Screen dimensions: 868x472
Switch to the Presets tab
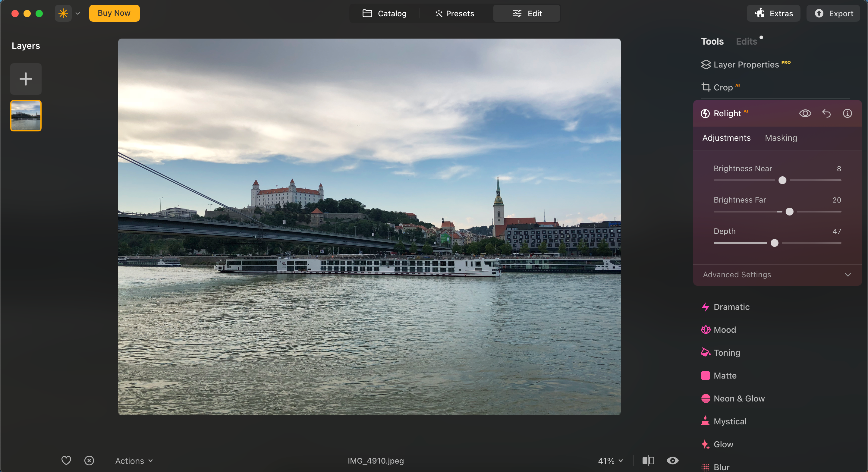click(x=454, y=14)
